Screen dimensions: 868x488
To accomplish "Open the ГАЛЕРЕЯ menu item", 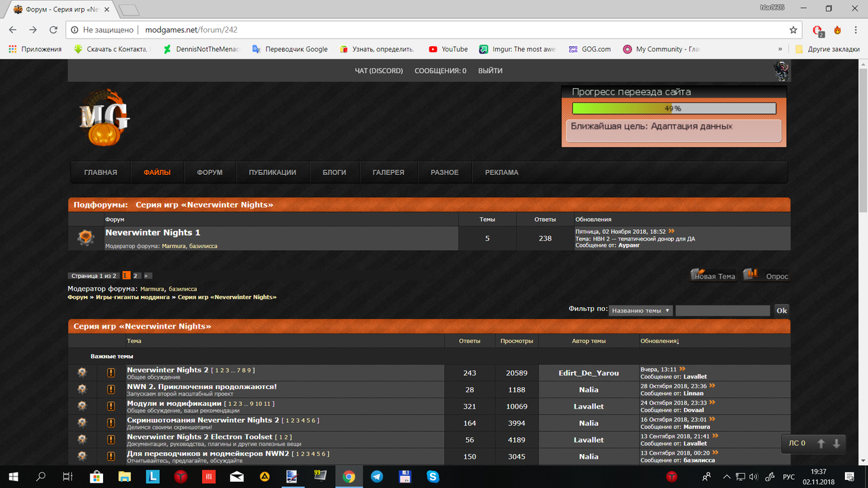I will point(389,172).
